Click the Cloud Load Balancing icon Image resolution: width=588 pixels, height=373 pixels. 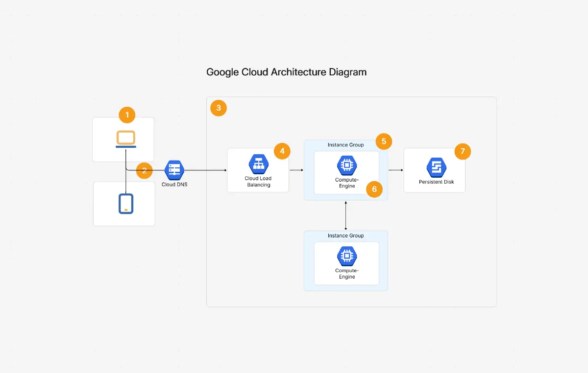point(258,164)
